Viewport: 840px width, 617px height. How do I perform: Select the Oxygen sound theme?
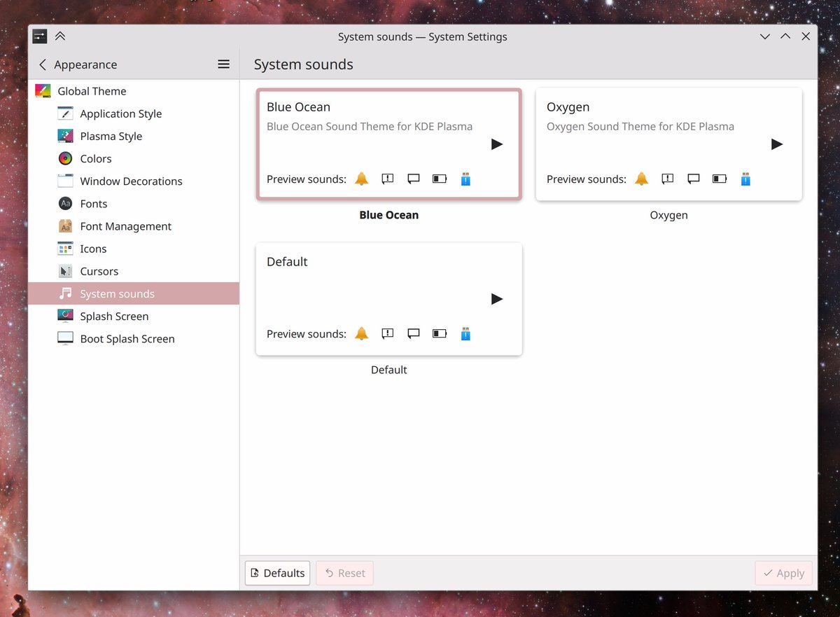pyautogui.click(x=668, y=144)
